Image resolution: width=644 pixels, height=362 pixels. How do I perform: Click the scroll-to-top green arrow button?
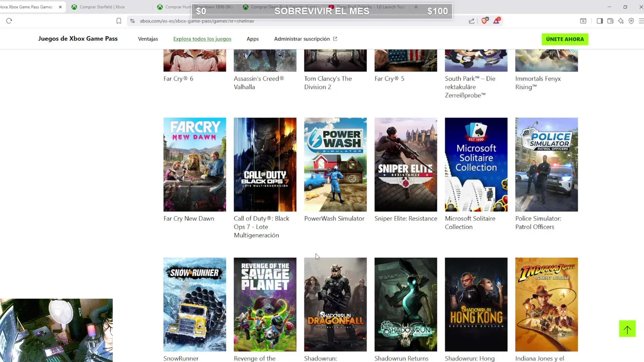[x=627, y=329]
